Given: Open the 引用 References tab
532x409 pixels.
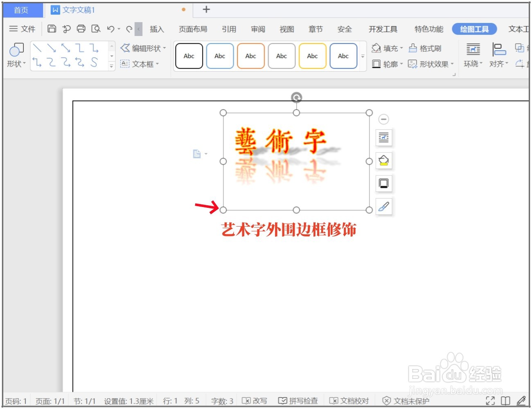Looking at the screenshot, I should coord(229,29).
